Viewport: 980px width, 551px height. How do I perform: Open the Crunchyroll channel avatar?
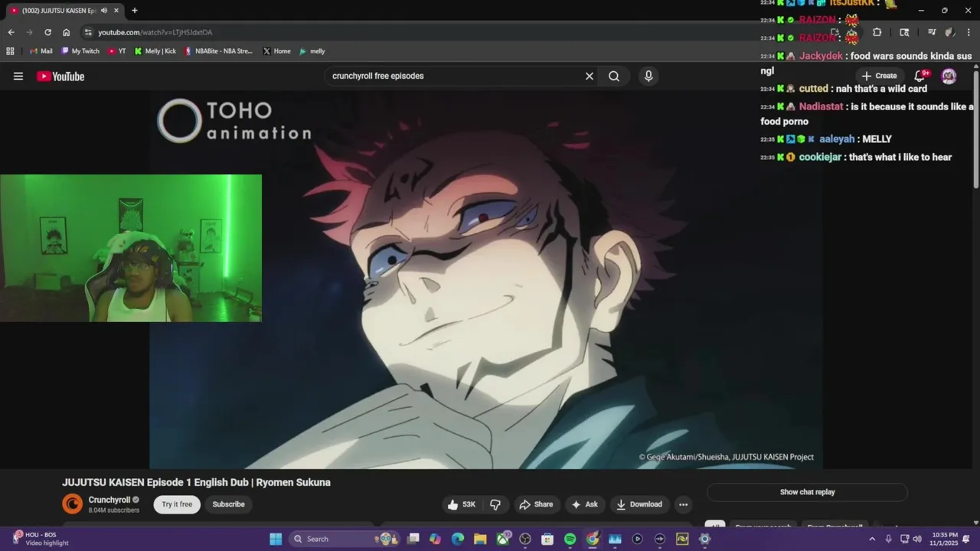[73, 504]
